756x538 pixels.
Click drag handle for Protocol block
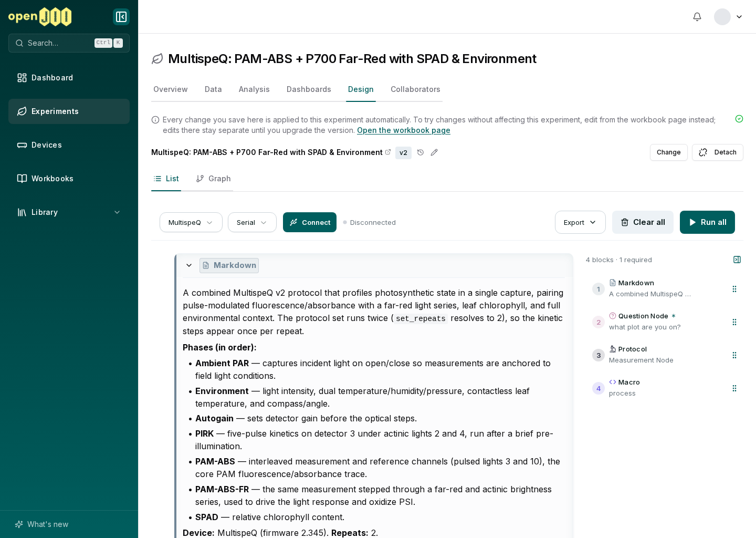pos(734,355)
